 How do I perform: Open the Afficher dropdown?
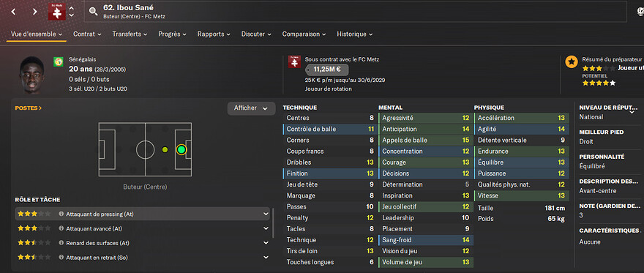(251, 108)
